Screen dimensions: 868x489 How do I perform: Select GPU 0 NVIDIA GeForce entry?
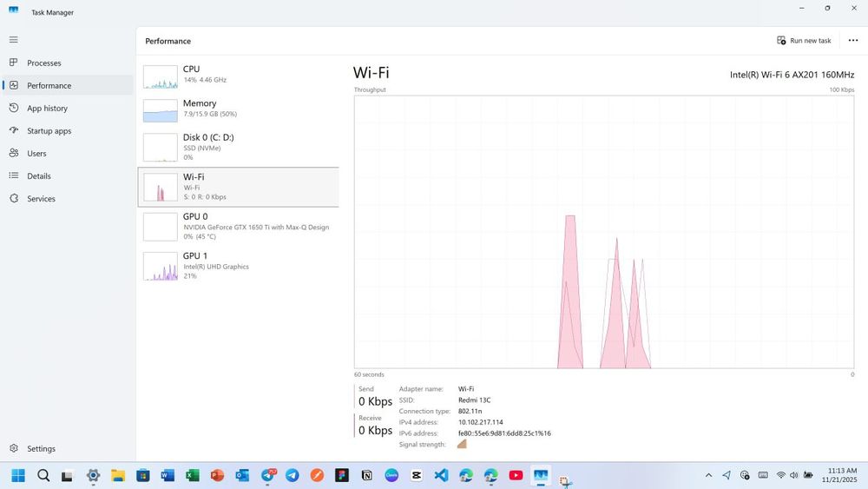pyautogui.click(x=238, y=227)
